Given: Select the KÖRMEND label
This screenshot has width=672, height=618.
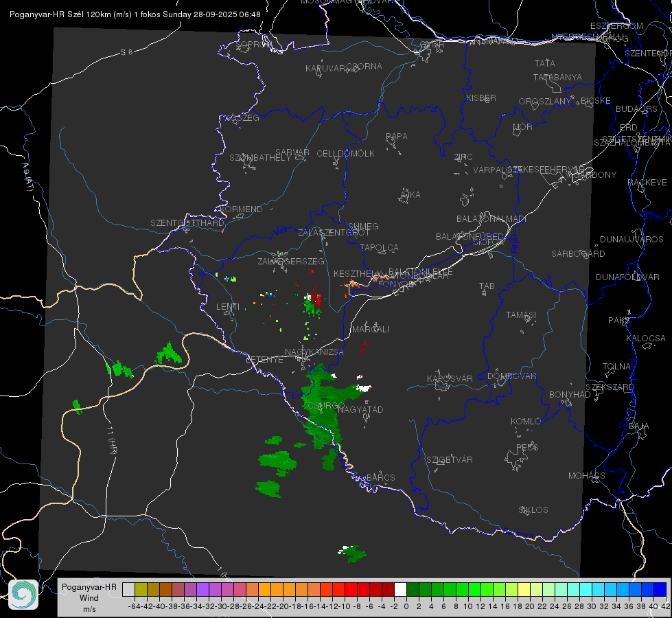Looking at the screenshot, I should [241, 209].
